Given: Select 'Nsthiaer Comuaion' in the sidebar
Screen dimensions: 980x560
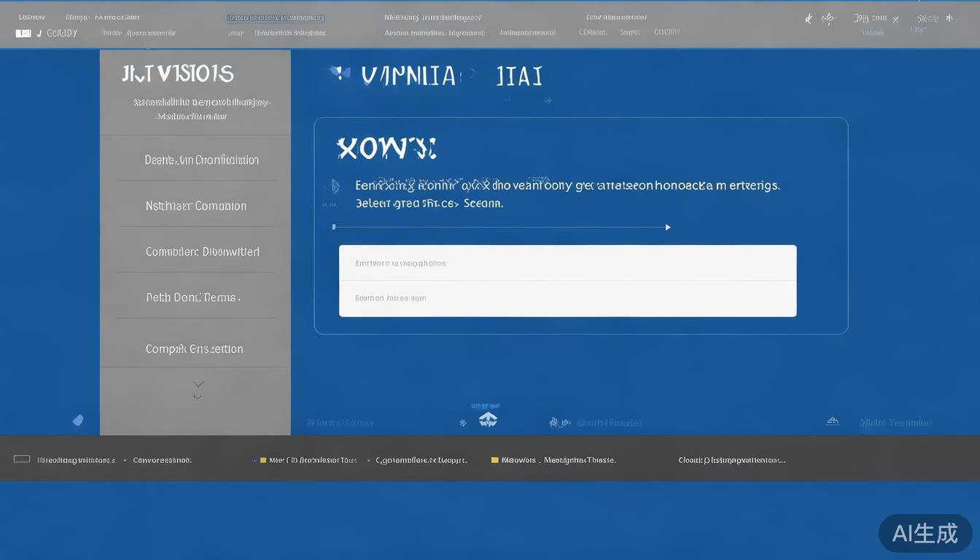Looking at the screenshot, I should (195, 206).
